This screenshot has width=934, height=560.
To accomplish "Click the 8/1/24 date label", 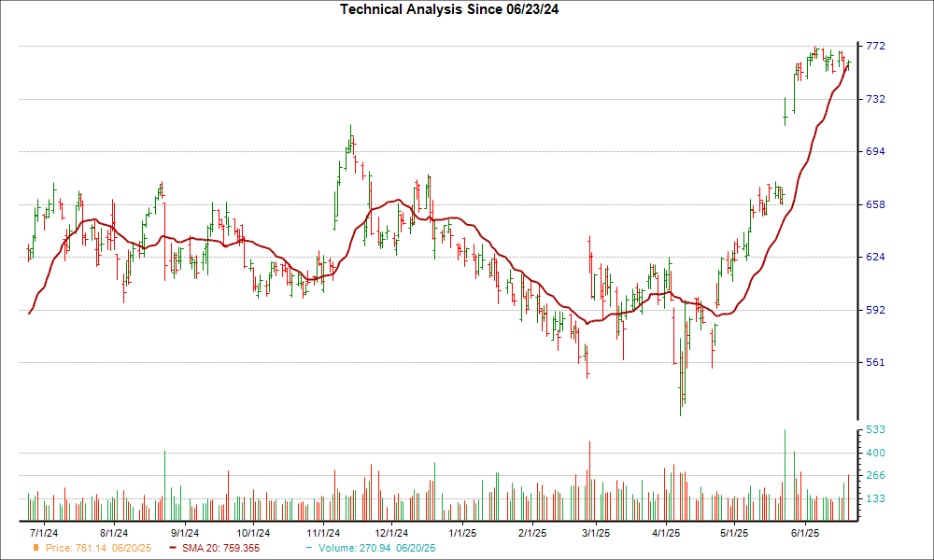I will [x=114, y=533].
